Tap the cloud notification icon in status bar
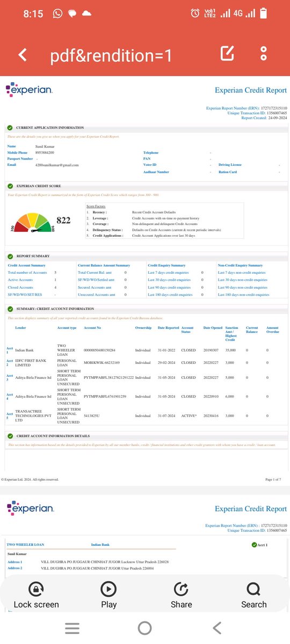This screenshot has width=290, height=644. [86, 14]
